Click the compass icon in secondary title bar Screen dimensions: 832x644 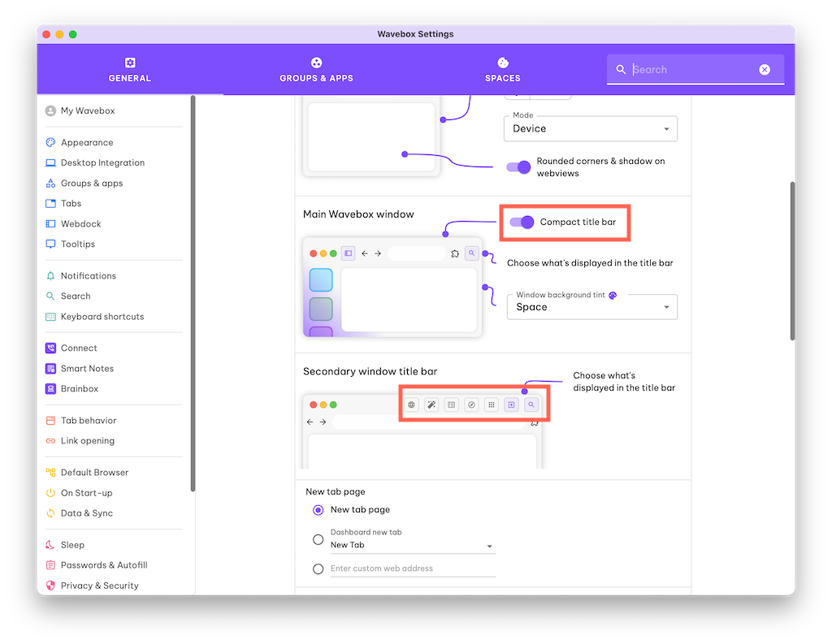pyautogui.click(x=471, y=404)
